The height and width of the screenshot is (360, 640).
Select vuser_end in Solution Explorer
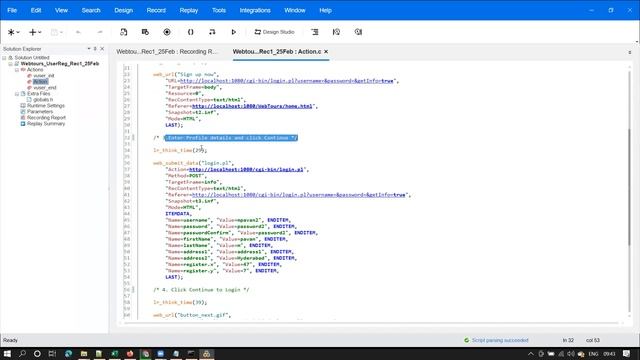45,87
